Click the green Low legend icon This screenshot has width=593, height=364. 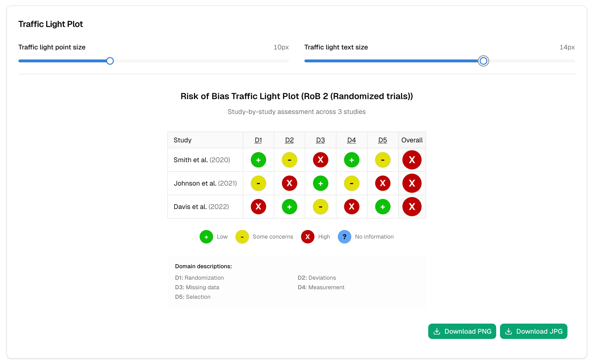pyautogui.click(x=206, y=237)
